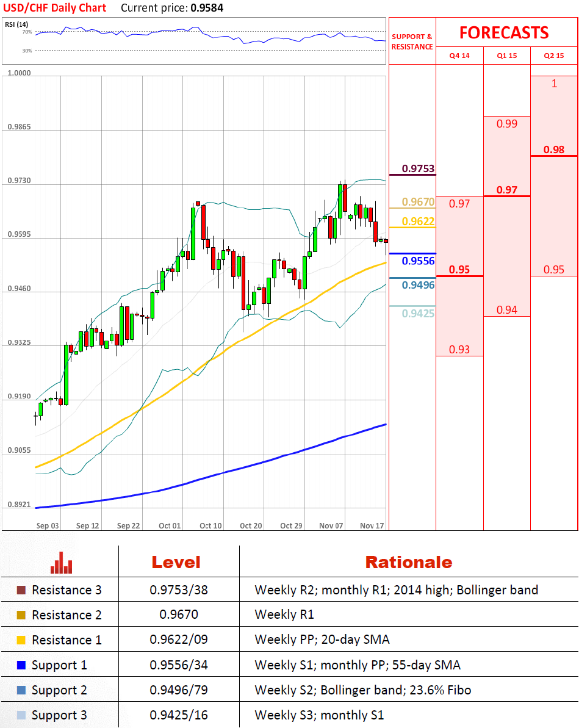This screenshot has height=728, width=579.
Task: Click the Support 2 row label
Action: pyautogui.click(x=59, y=690)
